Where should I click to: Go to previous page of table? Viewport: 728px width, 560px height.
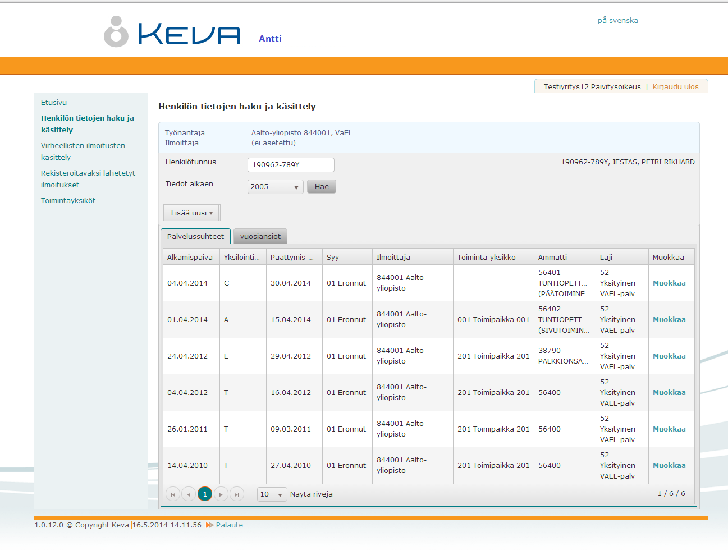(189, 494)
